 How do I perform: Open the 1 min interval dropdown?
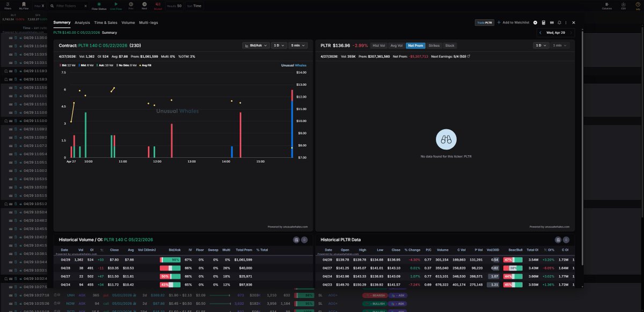pos(560,46)
